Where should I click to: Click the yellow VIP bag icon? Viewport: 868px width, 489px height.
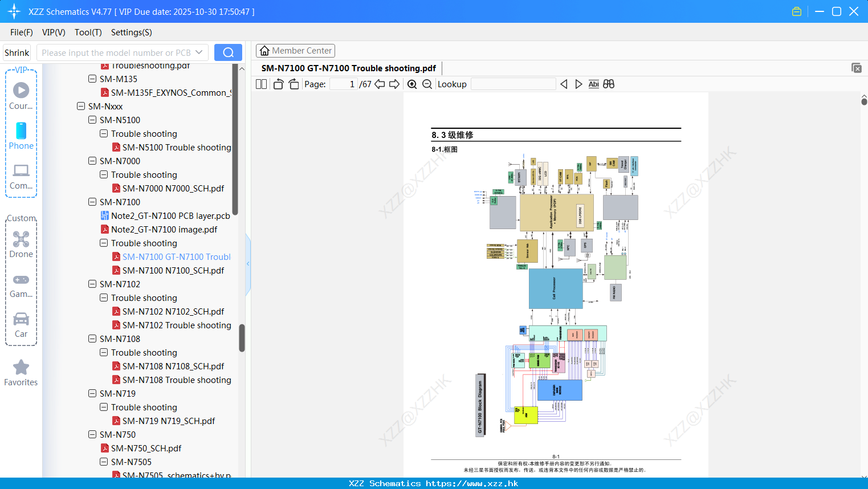[x=797, y=11]
